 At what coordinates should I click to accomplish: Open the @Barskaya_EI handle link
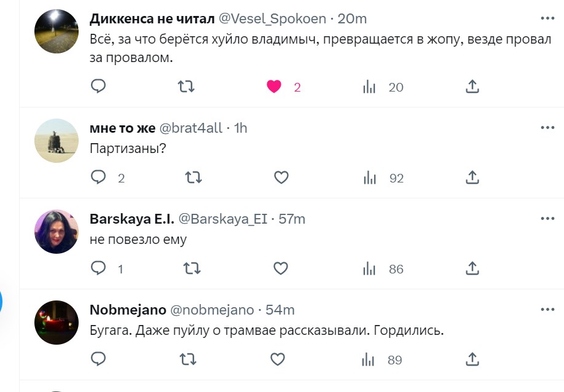click(223, 219)
